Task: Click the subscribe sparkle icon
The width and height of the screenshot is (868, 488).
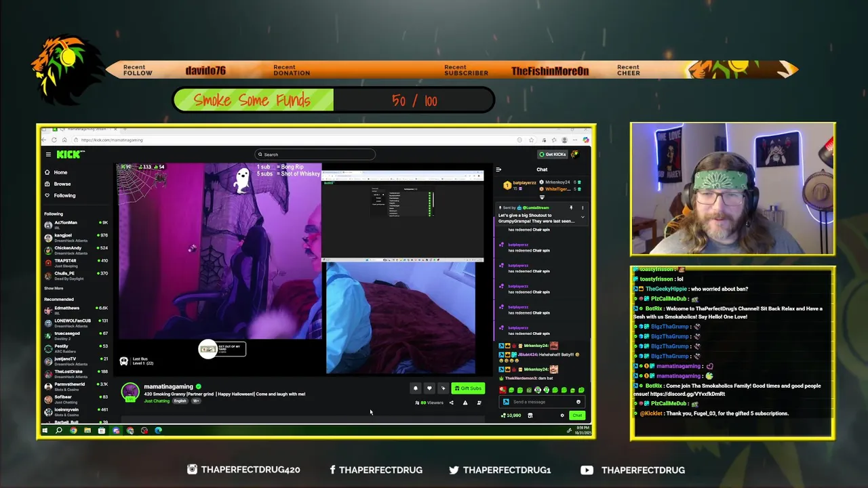Action: 443,388
